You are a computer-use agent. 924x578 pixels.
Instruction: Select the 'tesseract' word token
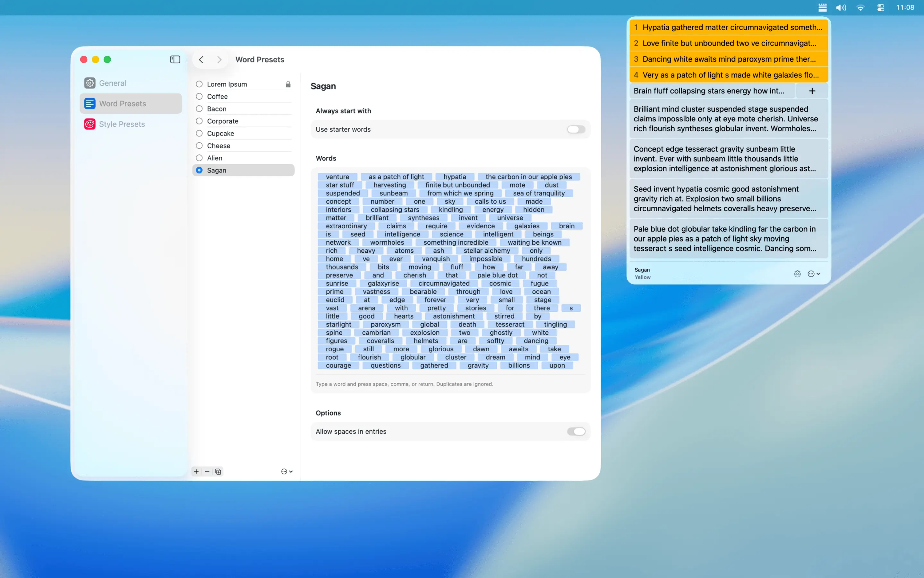point(510,324)
